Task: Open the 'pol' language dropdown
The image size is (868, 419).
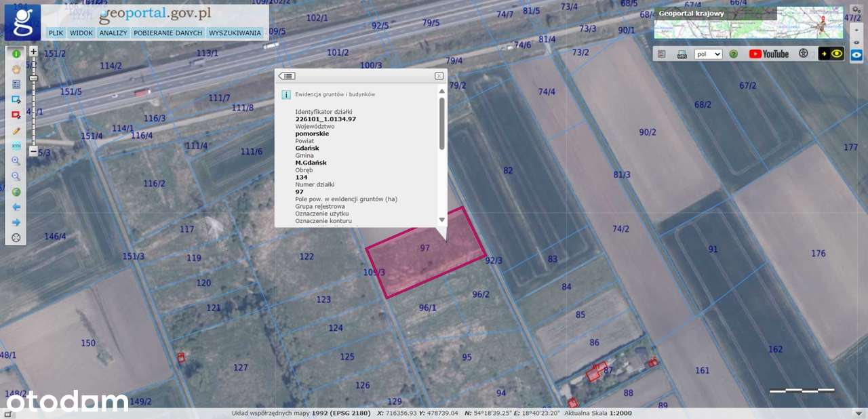Action: click(709, 54)
